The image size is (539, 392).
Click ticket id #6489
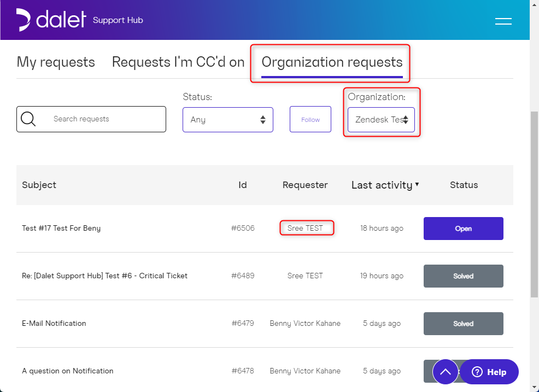tap(243, 276)
